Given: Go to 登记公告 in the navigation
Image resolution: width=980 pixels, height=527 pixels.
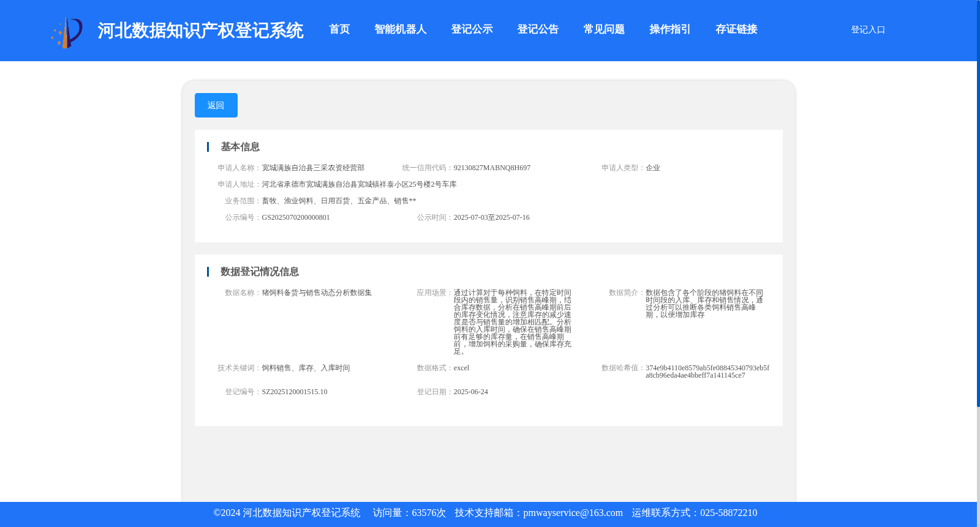Looking at the screenshot, I should pyautogui.click(x=538, y=29).
